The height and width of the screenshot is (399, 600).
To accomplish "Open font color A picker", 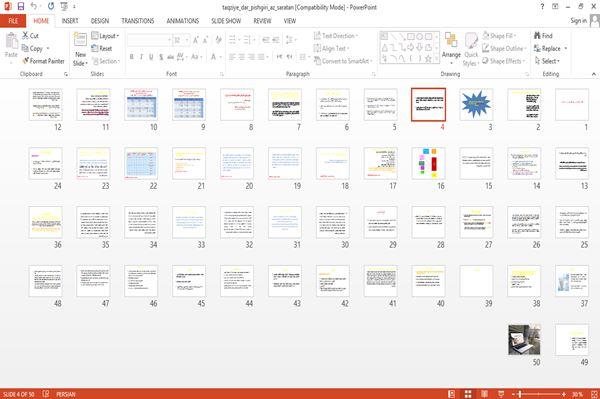I will pyautogui.click(x=213, y=57).
